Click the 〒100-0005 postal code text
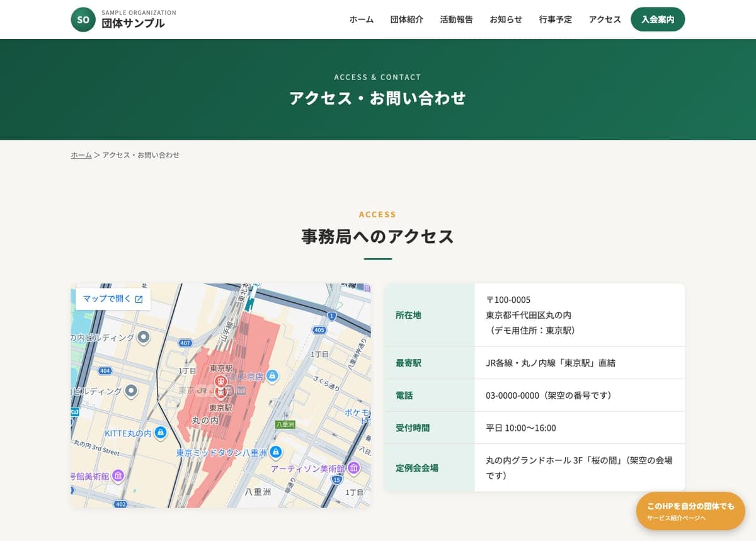This screenshot has height=541, width=756. 508,300
